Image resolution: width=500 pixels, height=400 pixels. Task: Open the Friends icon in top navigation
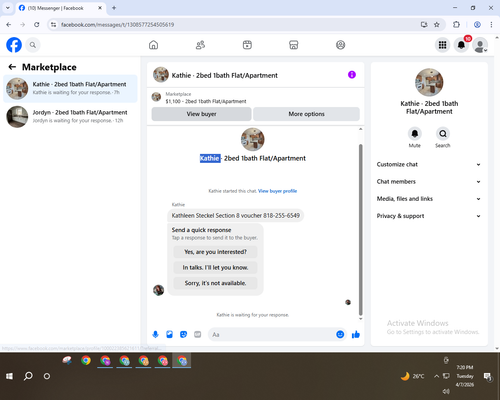pyautogui.click(x=200, y=45)
